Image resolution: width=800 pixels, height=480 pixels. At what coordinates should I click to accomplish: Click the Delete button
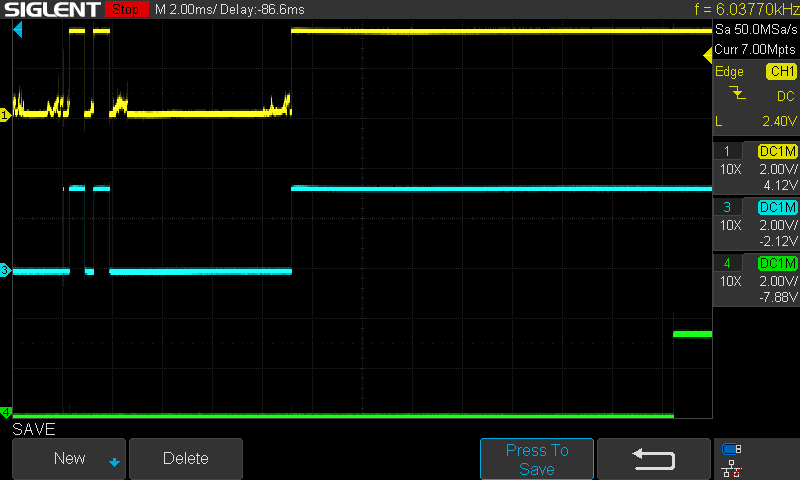point(186,458)
